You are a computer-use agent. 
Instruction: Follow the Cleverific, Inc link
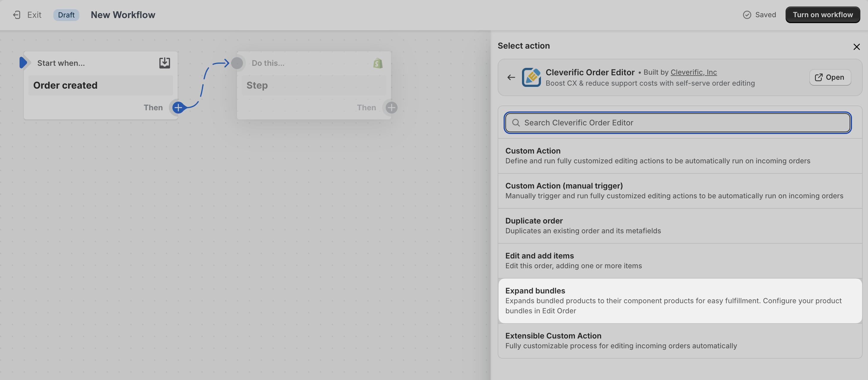[694, 72]
